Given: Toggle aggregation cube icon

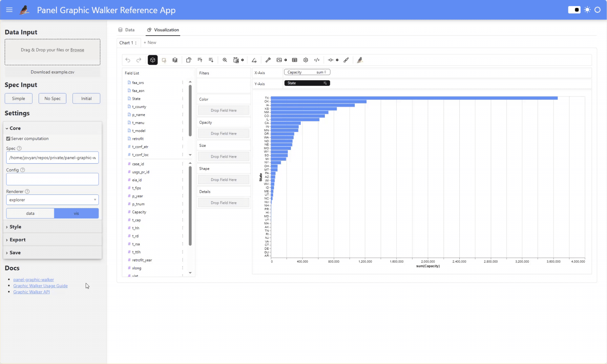Looking at the screenshot, I should 153,60.
